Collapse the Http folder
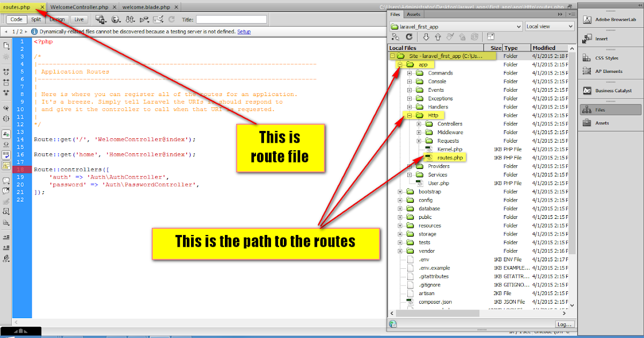This screenshot has width=644, height=338. click(409, 115)
